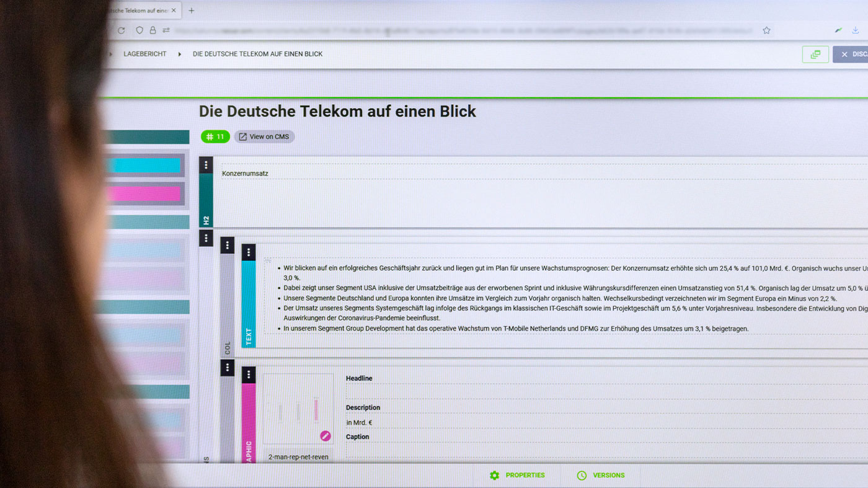Click the bullet beginning 'Unsere Segmente Deutschland und Europa'
Image resolution: width=868 pixels, height=488 pixels.
tap(560, 298)
